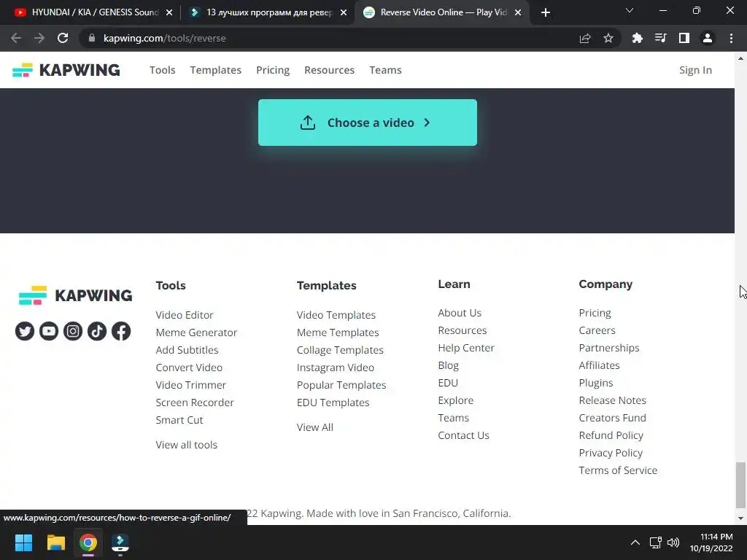
Task: Open File Explorer from the taskbar
Action: (55, 542)
